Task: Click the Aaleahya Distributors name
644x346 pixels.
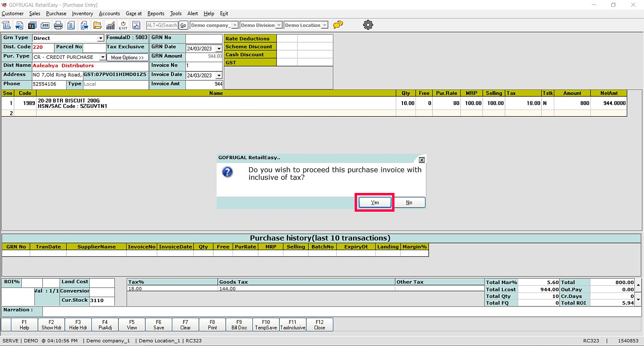Action: (63, 66)
